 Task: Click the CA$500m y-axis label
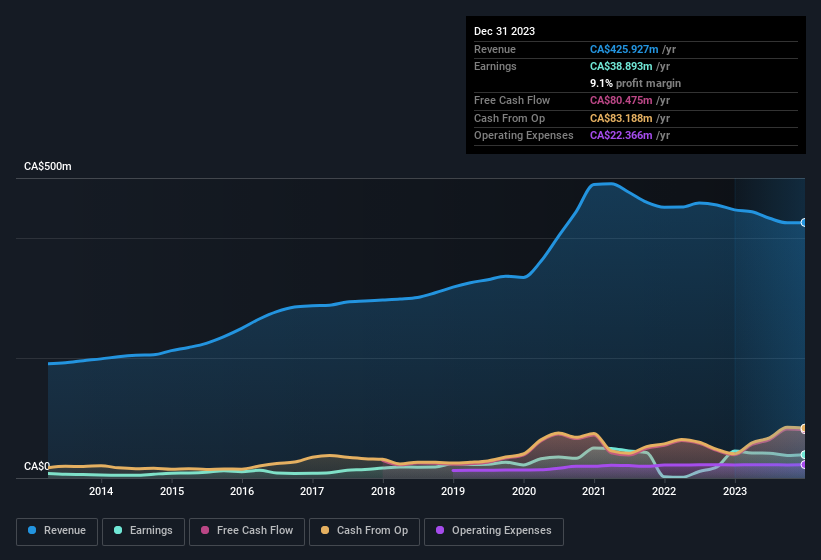click(48, 166)
